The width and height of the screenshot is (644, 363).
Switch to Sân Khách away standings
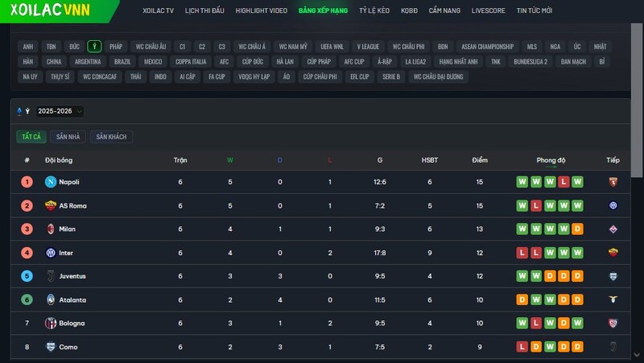point(111,137)
